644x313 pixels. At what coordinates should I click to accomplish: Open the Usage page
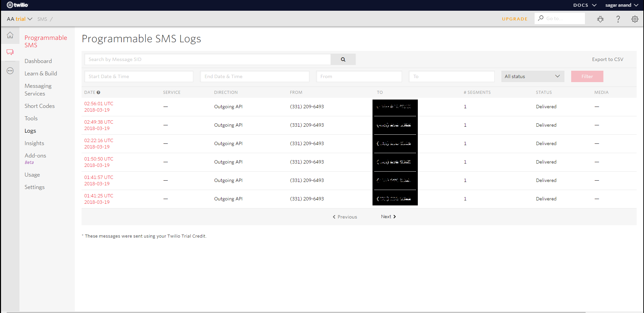click(x=32, y=175)
